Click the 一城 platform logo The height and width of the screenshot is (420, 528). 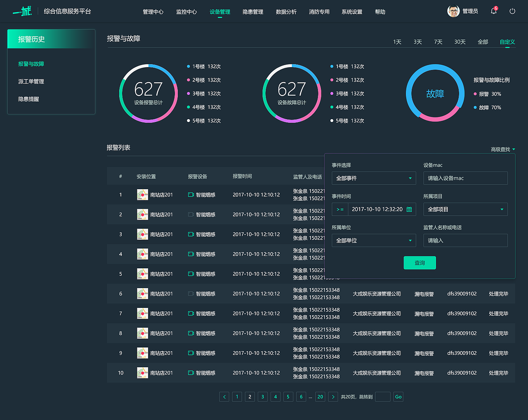click(x=21, y=11)
